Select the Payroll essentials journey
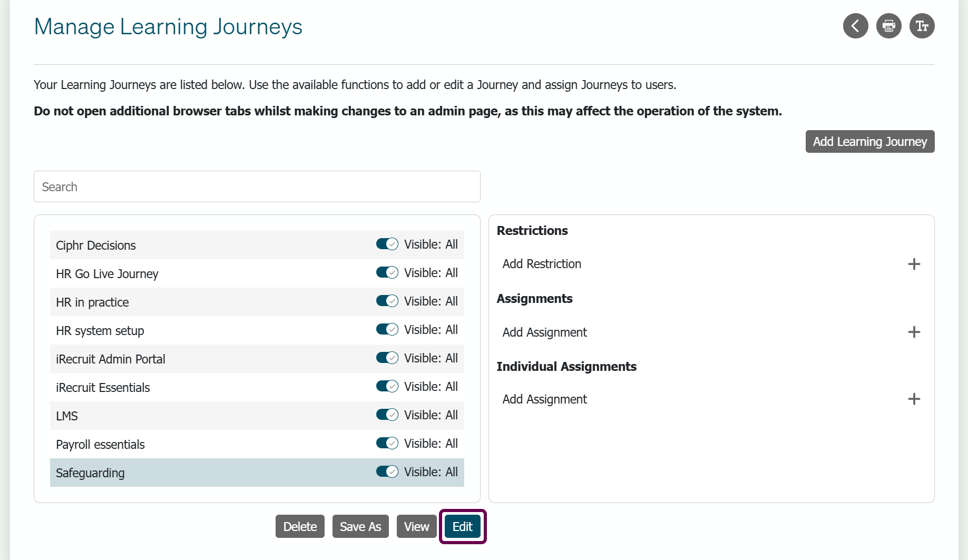The width and height of the screenshot is (968, 560). pyautogui.click(x=257, y=444)
